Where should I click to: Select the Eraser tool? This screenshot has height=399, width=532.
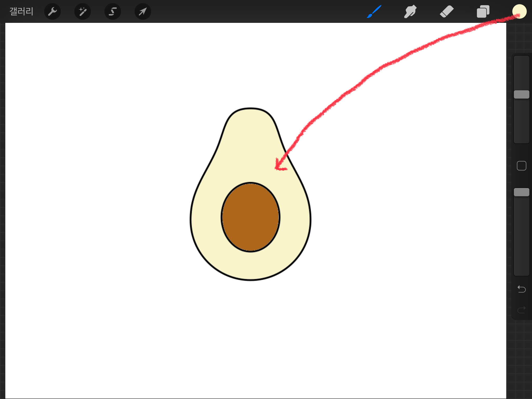pyautogui.click(x=447, y=11)
